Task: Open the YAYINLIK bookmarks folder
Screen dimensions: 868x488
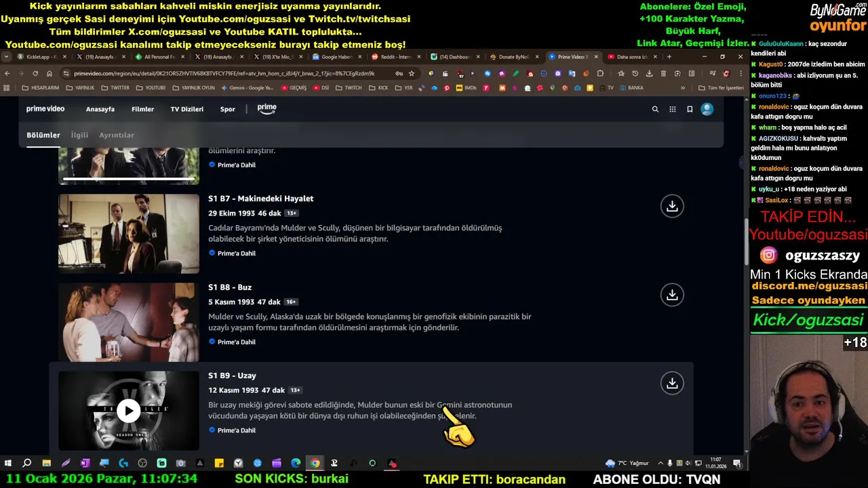Action: pos(81,87)
